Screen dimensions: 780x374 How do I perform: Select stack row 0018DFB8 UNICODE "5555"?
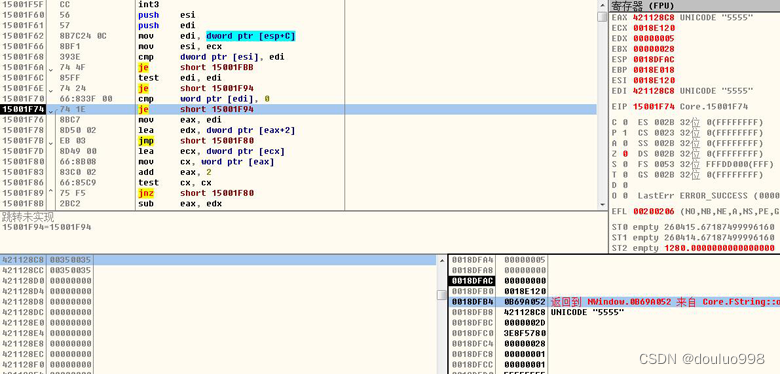tap(614, 312)
